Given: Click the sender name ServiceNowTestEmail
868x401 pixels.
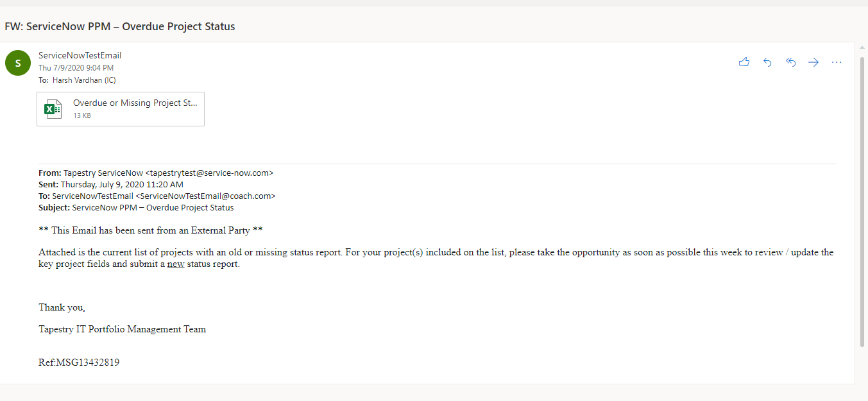Looking at the screenshot, I should [80, 55].
